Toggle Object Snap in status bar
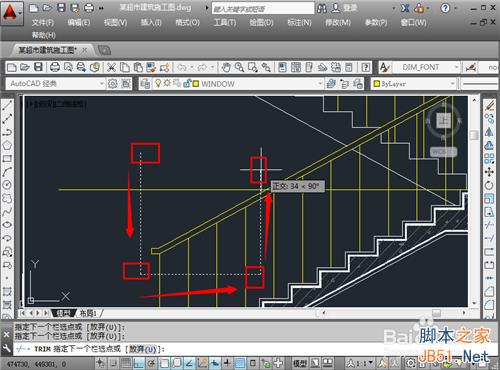The image size is (500, 370). pos(164,363)
